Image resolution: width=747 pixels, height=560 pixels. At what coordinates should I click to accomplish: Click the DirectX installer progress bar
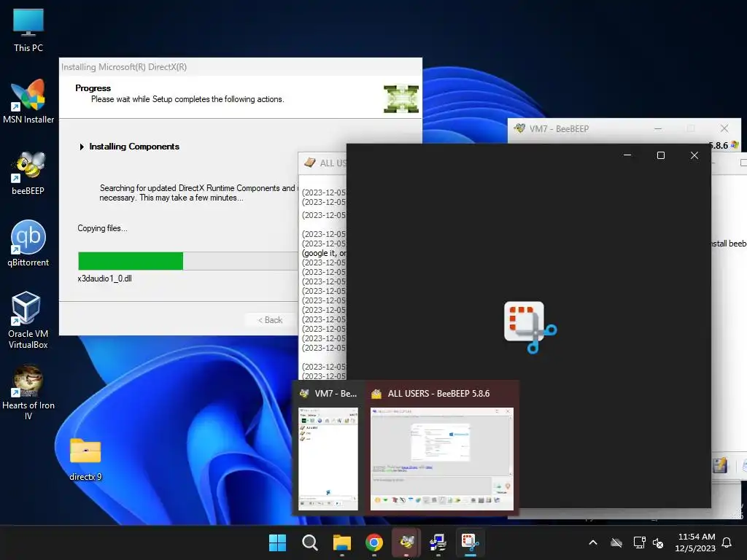coord(188,261)
